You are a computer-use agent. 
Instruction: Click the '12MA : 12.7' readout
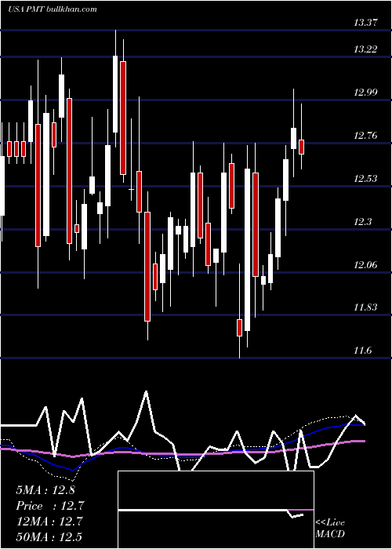pyautogui.click(x=49, y=522)
